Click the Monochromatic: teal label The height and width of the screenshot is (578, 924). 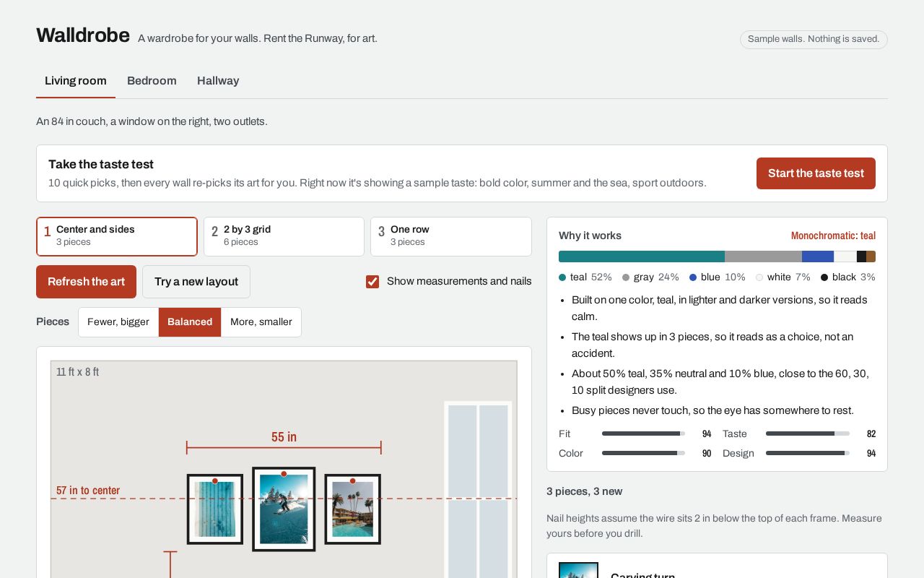pyautogui.click(x=833, y=236)
